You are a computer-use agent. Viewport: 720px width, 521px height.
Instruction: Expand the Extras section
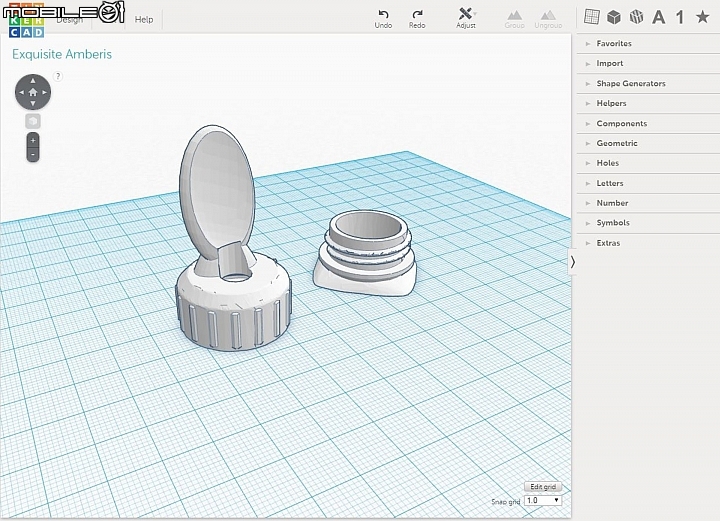coord(648,243)
